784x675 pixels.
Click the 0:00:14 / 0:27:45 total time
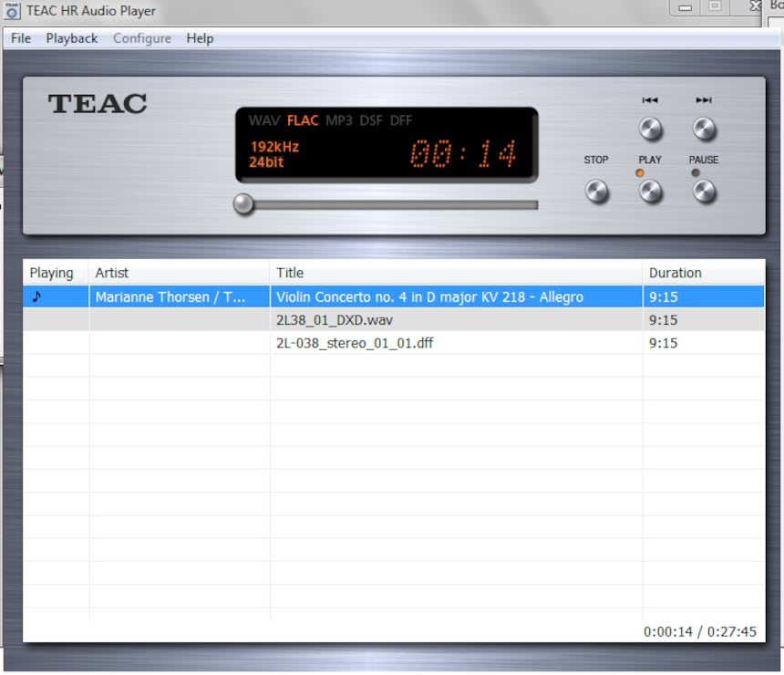tap(699, 631)
